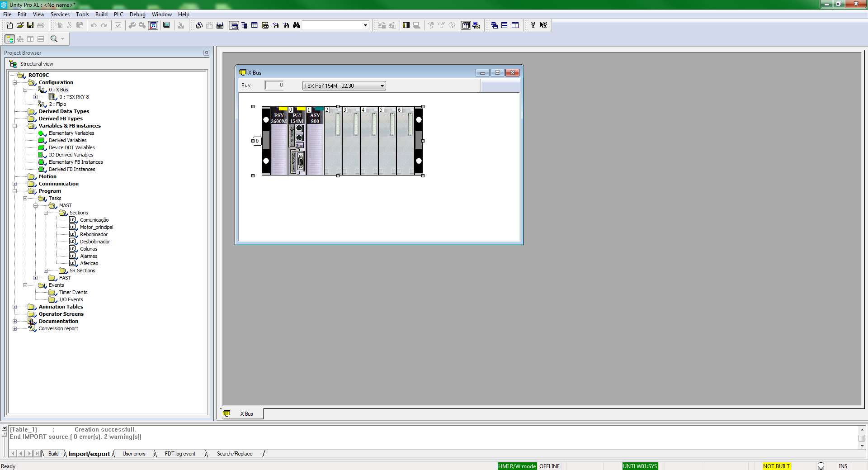Select the PSY 2600M power supply module

pos(279,141)
